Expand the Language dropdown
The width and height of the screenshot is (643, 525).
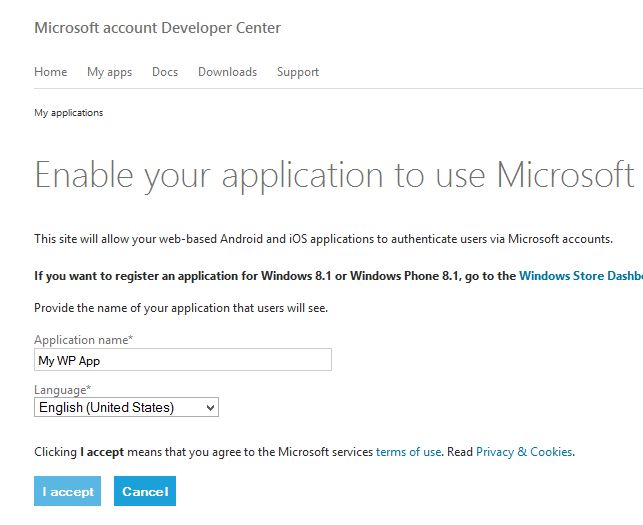point(126,407)
